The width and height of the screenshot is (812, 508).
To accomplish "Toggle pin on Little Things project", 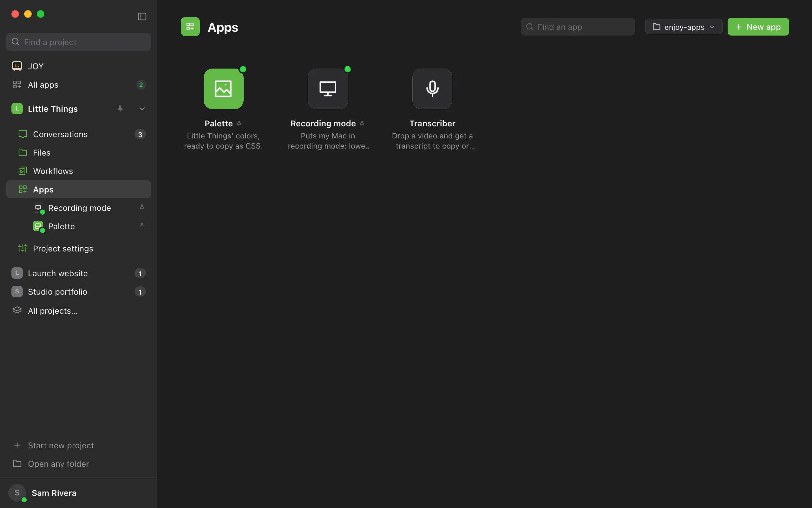I will tap(120, 109).
